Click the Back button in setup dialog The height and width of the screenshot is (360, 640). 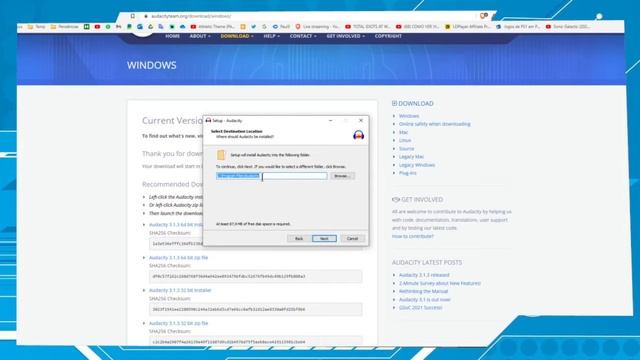point(299,238)
